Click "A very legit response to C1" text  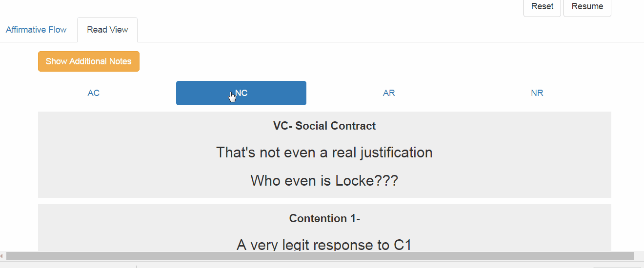click(x=324, y=245)
